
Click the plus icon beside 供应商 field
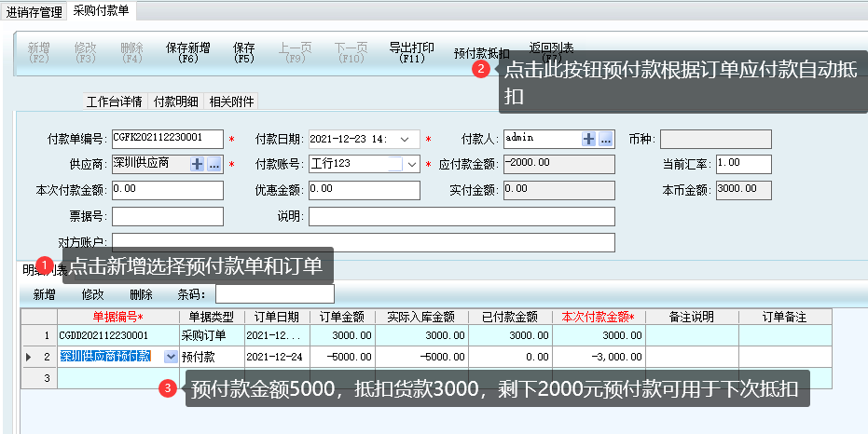197,164
